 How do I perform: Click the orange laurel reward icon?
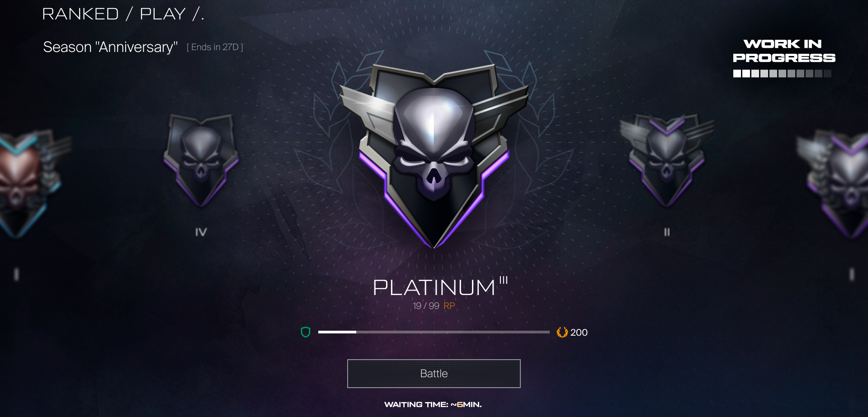pos(562,332)
